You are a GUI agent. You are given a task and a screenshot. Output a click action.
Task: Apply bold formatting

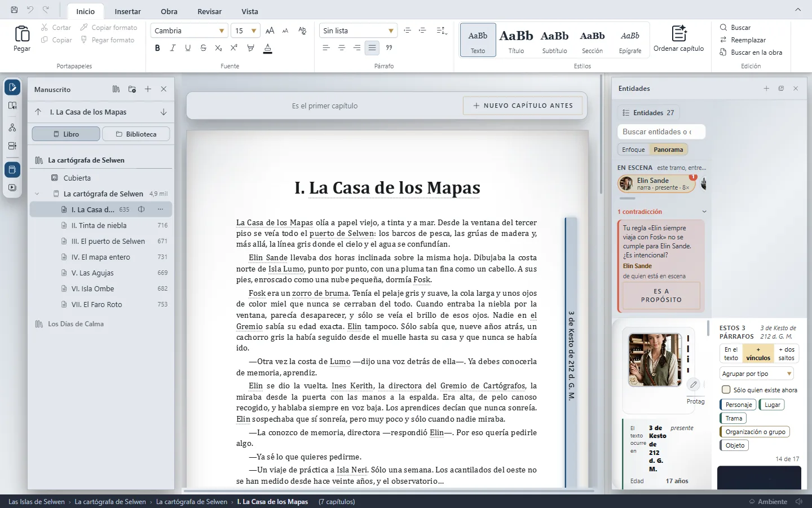pyautogui.click(x=157, y=48)
